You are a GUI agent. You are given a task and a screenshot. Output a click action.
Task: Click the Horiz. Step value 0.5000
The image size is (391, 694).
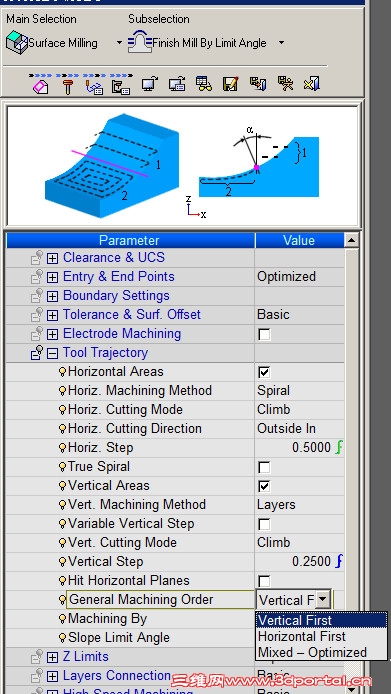tap(311, 447)
